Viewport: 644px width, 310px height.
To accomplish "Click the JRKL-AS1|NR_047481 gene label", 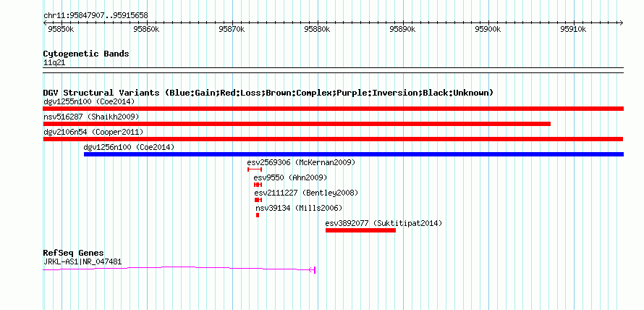I will 82,262.
